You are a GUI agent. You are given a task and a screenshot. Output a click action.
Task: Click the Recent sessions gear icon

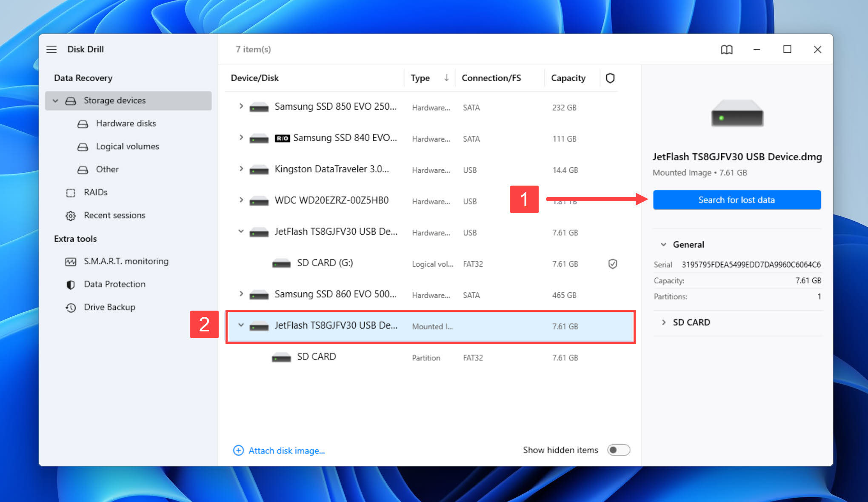[x=71, y=216]
